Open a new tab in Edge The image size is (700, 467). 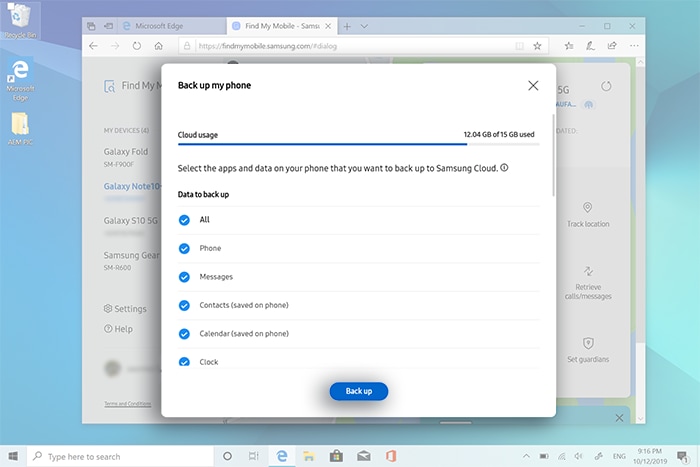pos(347,26)
